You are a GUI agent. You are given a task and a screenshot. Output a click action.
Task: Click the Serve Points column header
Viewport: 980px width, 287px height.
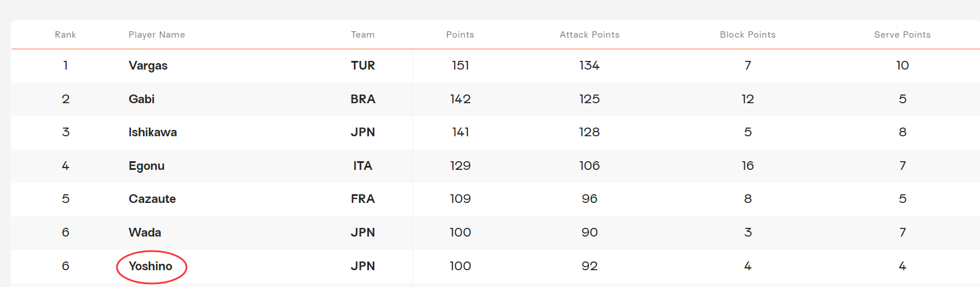pos(902,35)
